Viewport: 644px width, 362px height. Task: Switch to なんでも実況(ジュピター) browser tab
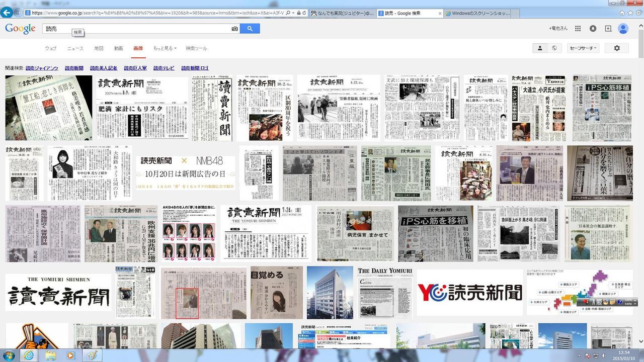point(343,13)
